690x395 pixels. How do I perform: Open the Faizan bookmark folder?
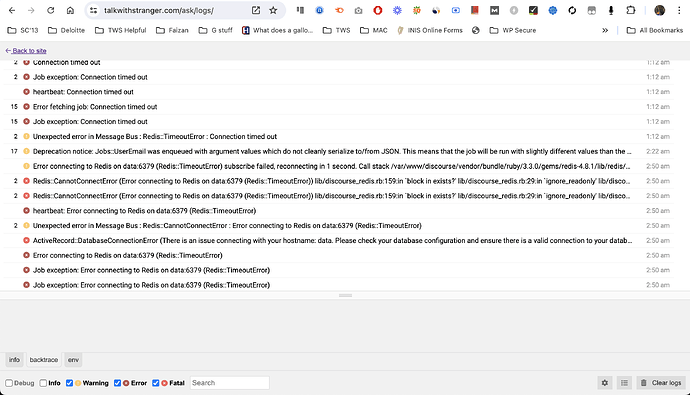pyautogui.click(x=172, y=30)
